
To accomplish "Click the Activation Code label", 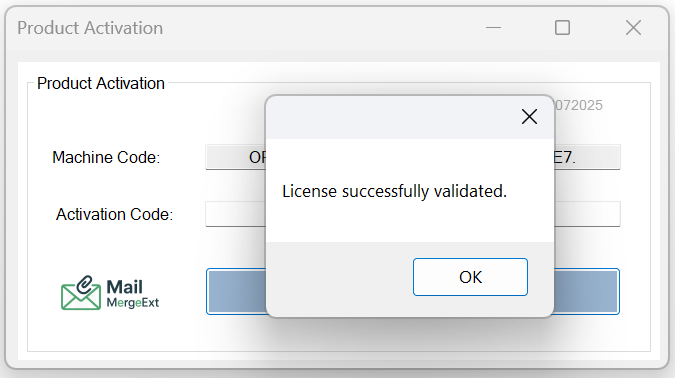I will pos(114,214).
